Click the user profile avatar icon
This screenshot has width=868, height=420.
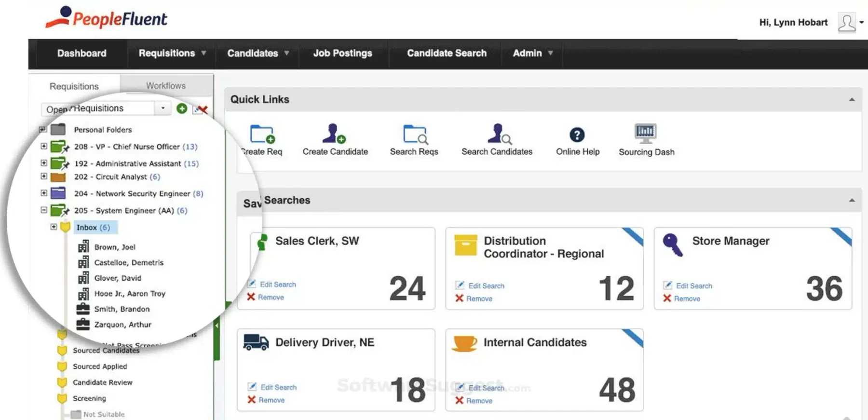click(x=847, y=23)
